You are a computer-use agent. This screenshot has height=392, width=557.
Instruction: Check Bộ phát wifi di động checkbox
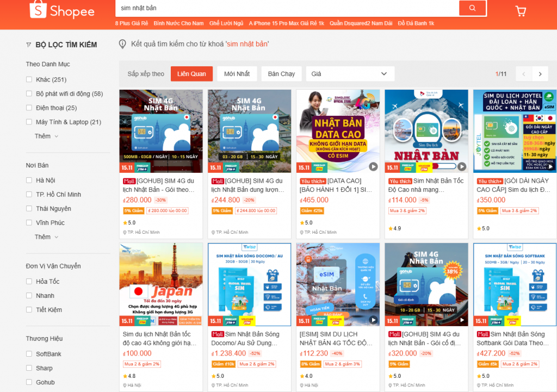[x=29, y=94]
